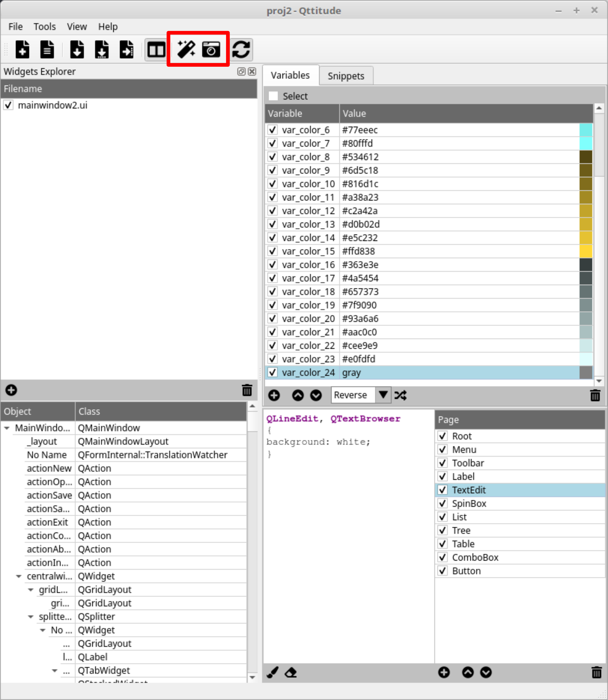This screenshot has height=700, width=608.
Task: Open the Reverse dropdown menu
Action: [x=383, y=395]
